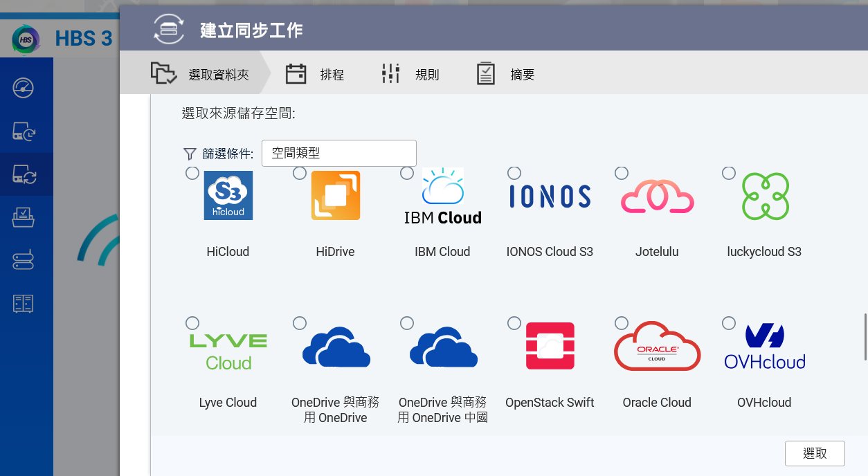Screen dimensions: 868x476
Task: Choose the OVHcloud radio button
Action: coord(729,323)
